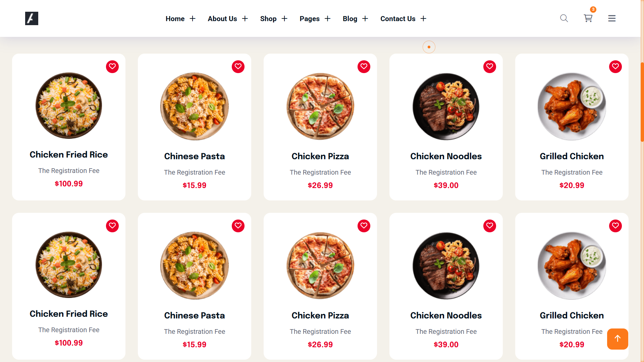Click the scroll-to-top arrow button

617,339
